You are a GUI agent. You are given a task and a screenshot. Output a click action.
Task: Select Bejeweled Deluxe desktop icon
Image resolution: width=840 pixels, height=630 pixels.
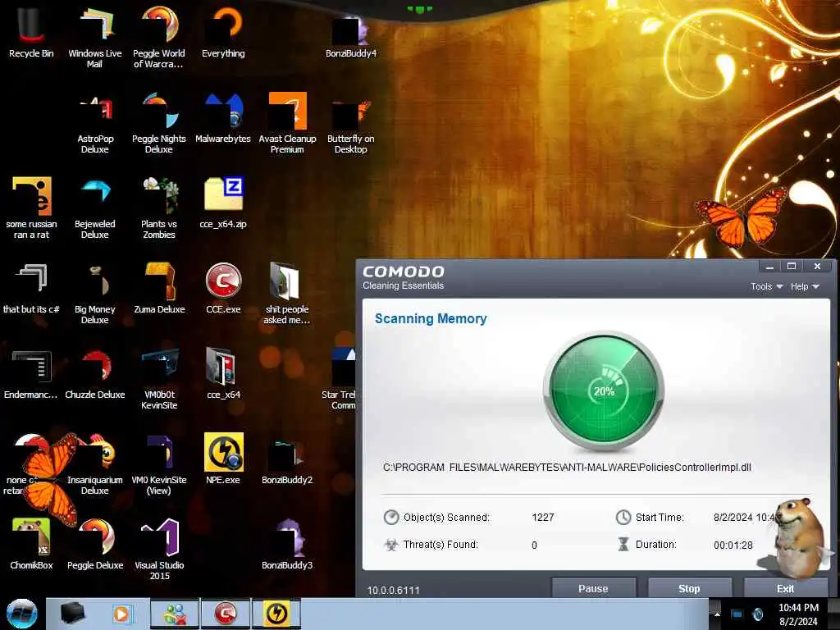(x=95, y=209)
